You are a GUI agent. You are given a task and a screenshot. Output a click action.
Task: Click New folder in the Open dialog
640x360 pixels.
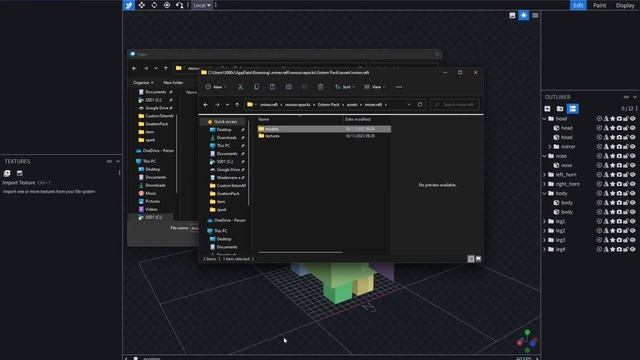[x=173, y=82]
